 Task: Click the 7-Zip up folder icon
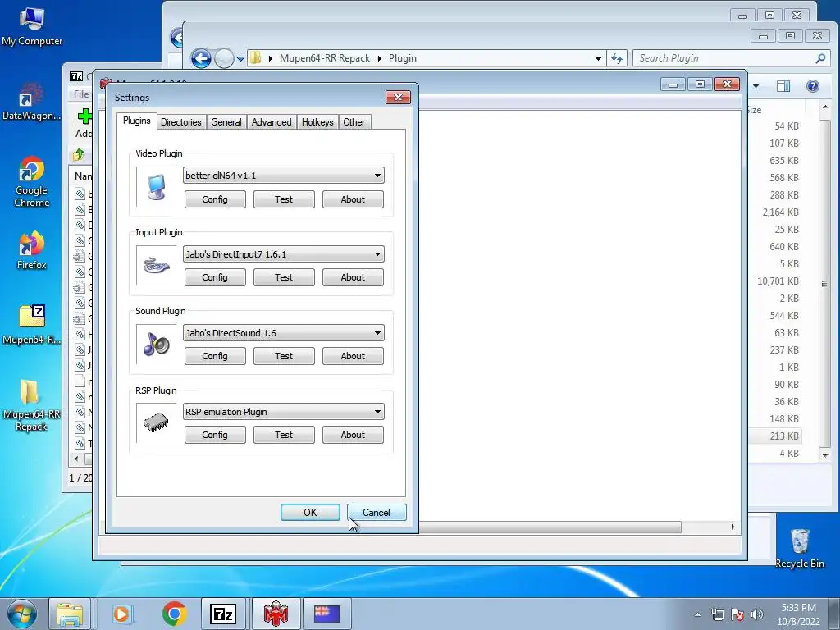coord(79,155)
